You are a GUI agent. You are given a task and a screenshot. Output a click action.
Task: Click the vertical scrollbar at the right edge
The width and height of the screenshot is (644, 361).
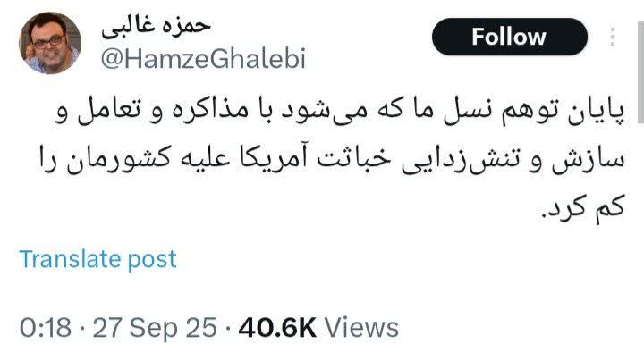click(x=640, y=72)
